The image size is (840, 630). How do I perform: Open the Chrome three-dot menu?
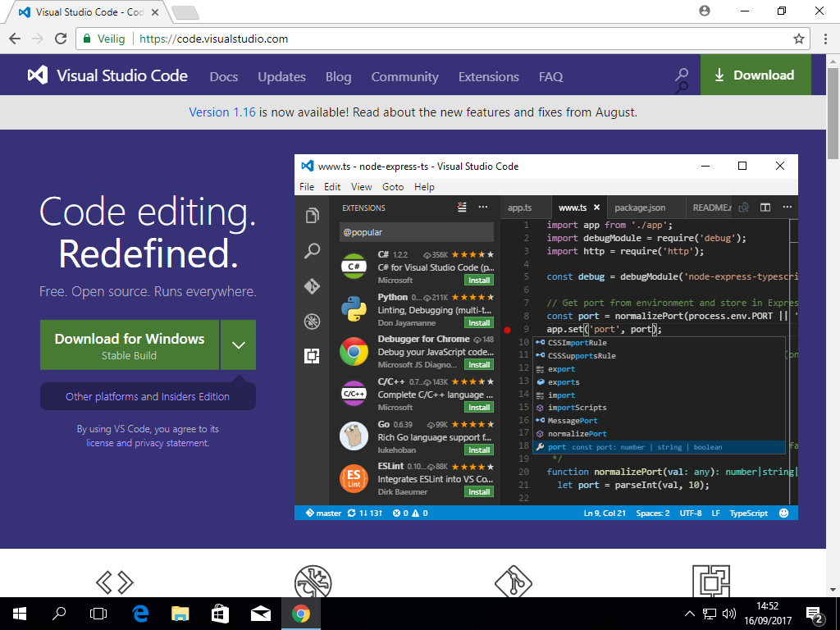(825, 39)
